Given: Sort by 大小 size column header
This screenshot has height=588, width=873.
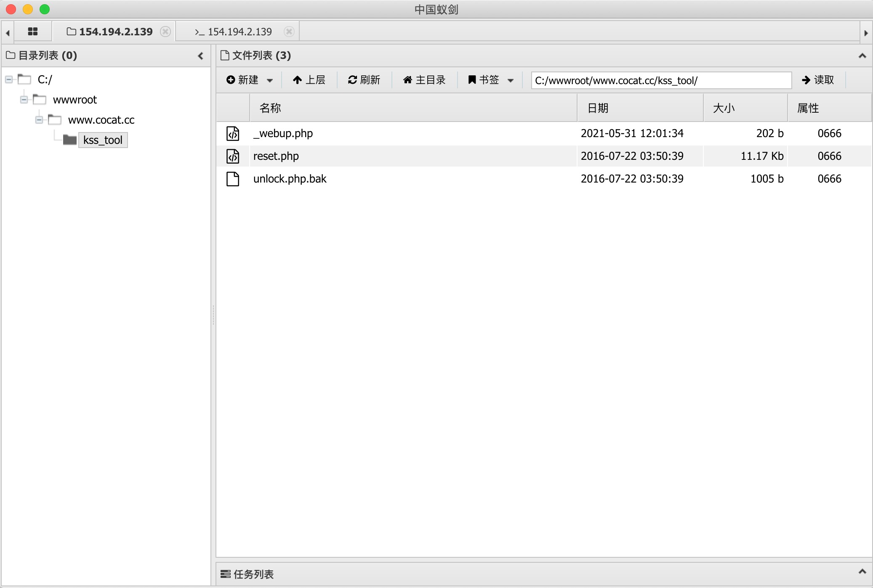Looking at the screenshot, I should tap(745, 108).
